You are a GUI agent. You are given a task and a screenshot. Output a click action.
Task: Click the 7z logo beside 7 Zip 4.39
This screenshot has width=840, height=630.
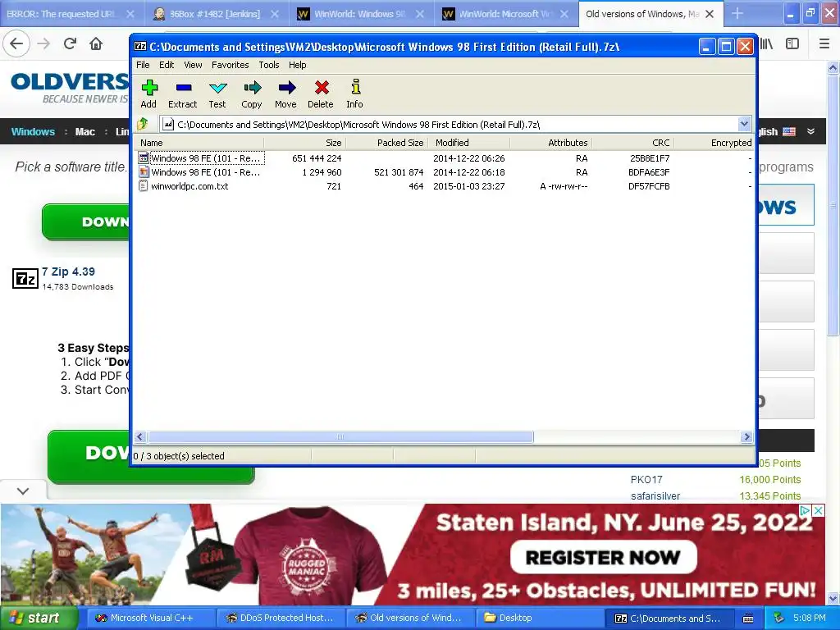25,279
